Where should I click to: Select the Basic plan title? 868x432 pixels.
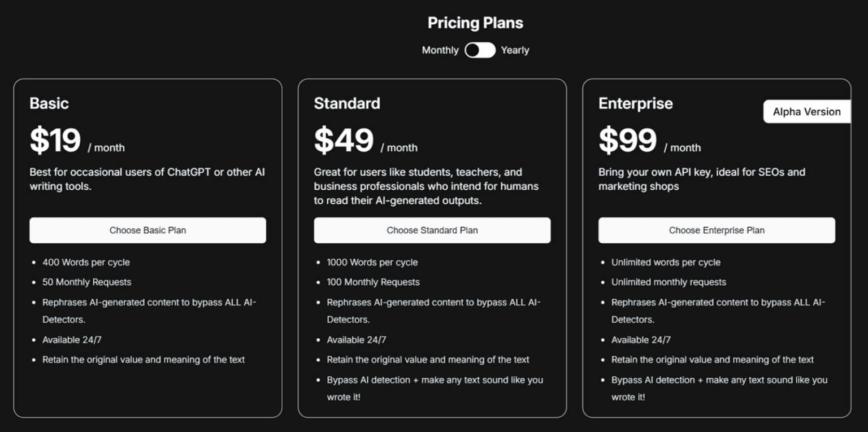(x=49, y=103)
